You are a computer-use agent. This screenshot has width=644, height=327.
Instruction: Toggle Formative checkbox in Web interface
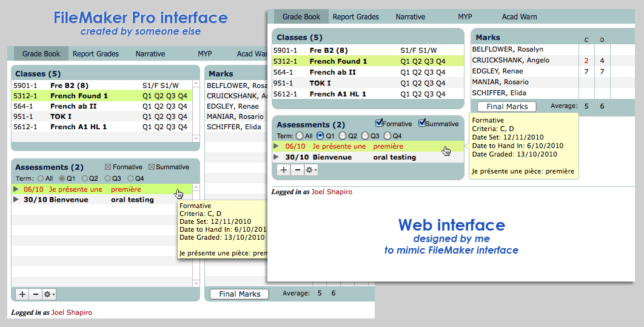coord(379,123)
